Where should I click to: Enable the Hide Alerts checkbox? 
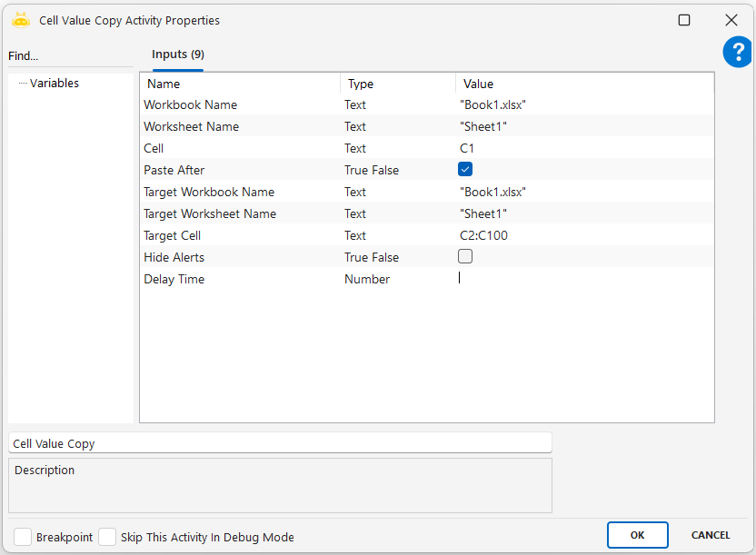(465, 256)
